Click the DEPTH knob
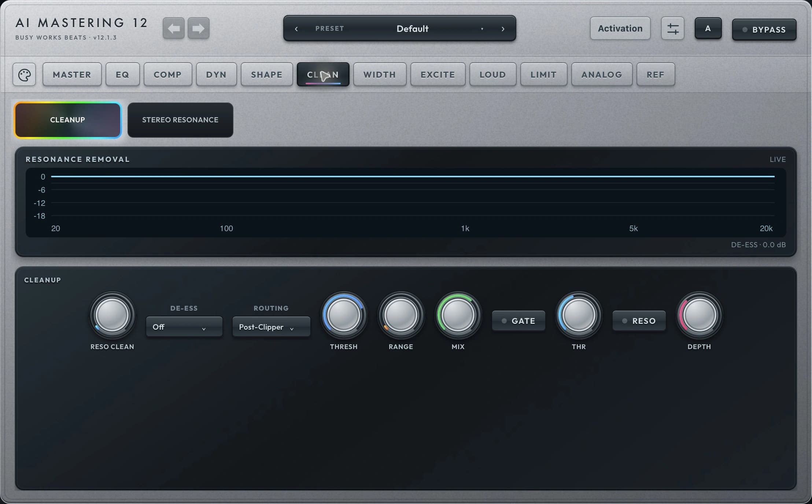Screen dimensions: 812x504 [699, 315]
